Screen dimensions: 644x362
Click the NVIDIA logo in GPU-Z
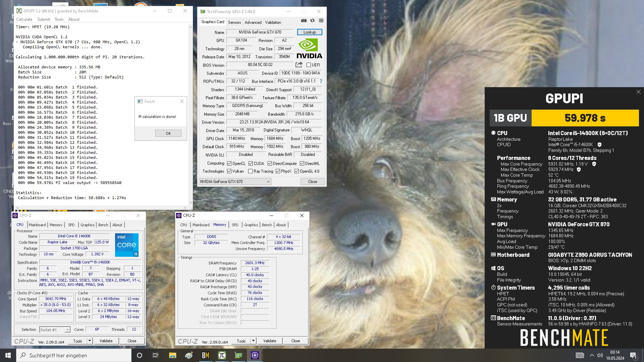coord(309,49)
